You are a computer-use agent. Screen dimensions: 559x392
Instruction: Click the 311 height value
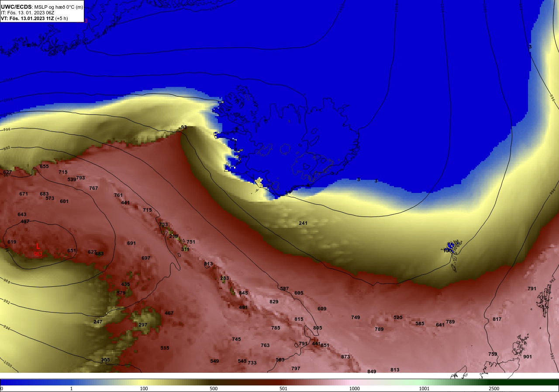[x=185, y=249]
